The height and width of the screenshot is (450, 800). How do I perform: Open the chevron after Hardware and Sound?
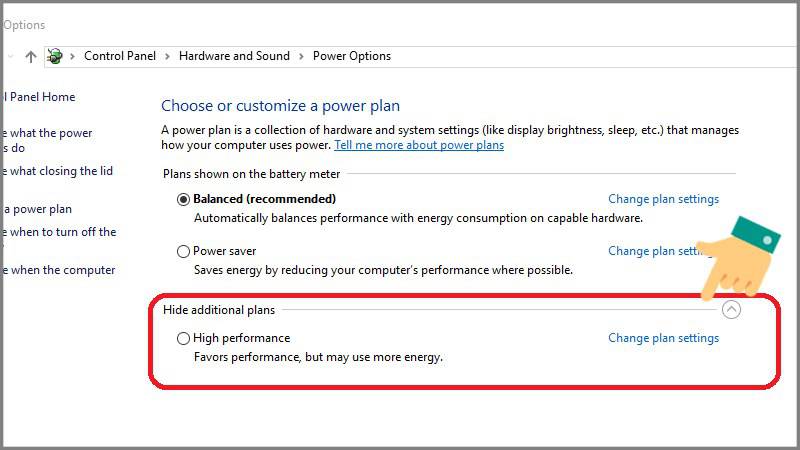pyautogui.click(x=301, y=57)
